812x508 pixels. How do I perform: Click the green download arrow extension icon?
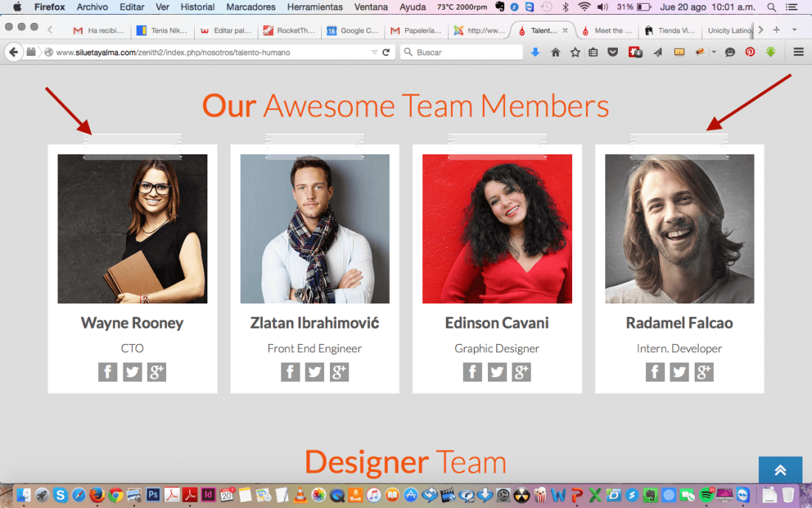point(771,52)
